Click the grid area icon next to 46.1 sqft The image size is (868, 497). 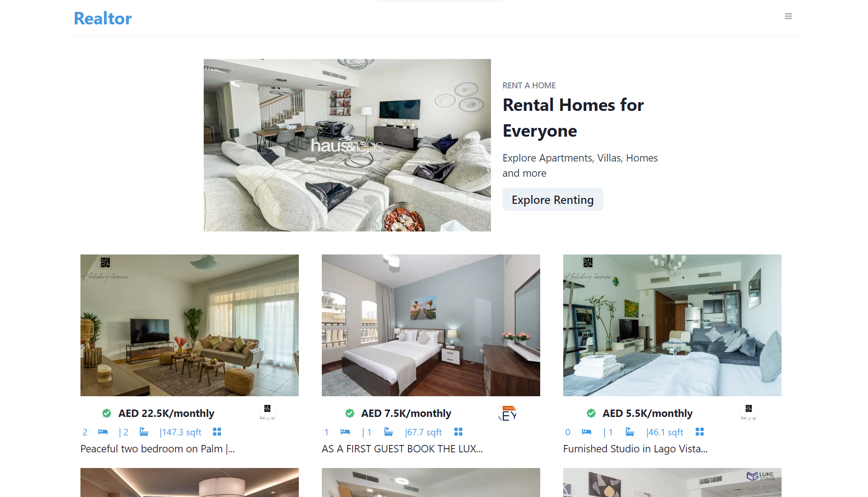tap(700, 432)
